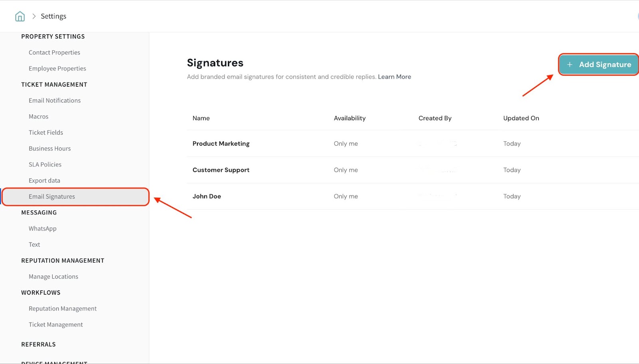Select Email Notifications in sidebar
Image resolution: width=639 pixels, height=364 pixels.
point(55,101)
